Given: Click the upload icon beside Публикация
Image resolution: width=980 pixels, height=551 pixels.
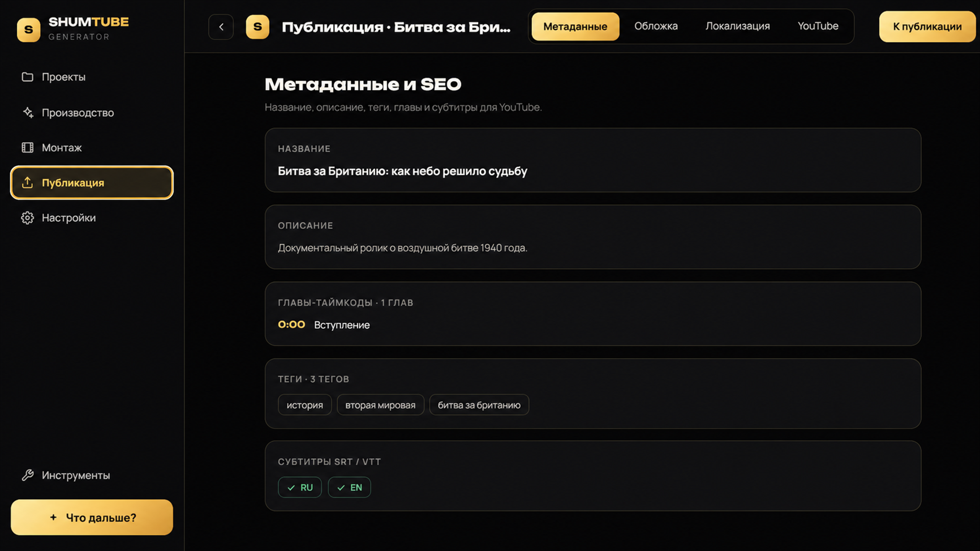Looking at the screenshot, I should (28, 183).
